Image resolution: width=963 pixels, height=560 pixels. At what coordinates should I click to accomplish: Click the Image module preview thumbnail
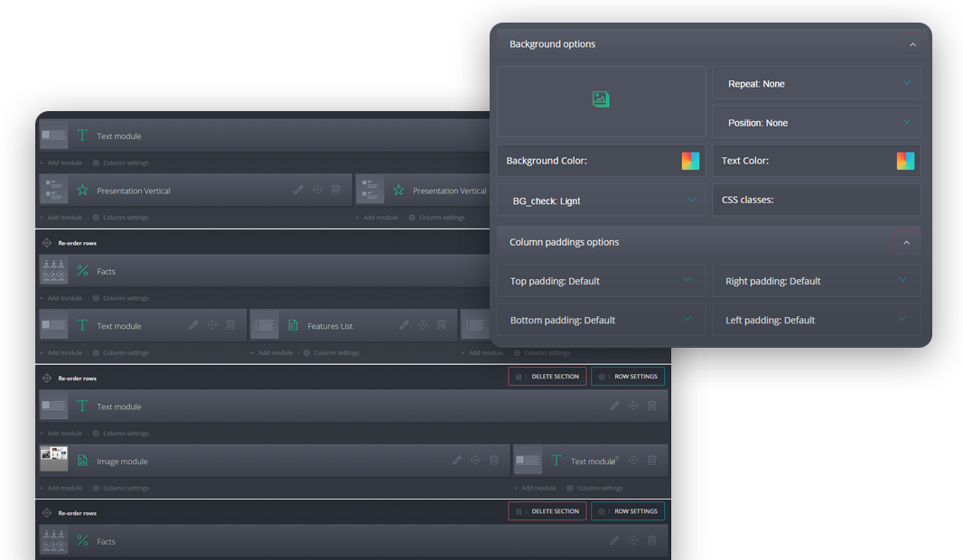click(x=54, y=460)
